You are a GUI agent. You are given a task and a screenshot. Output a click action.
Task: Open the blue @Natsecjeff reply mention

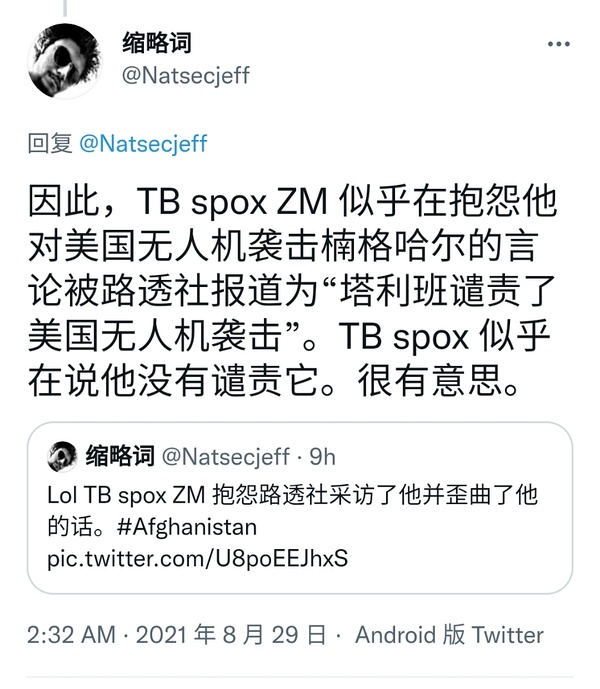coord(143,144)
